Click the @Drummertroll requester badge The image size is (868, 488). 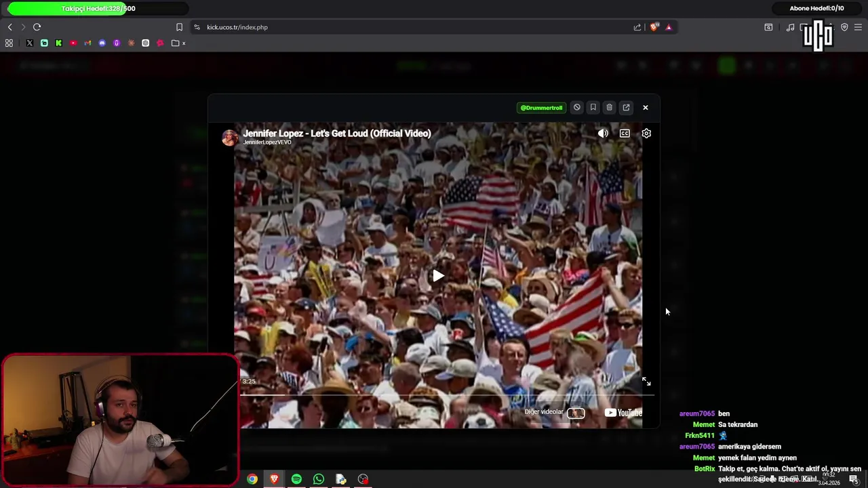[x=541, y=107]
